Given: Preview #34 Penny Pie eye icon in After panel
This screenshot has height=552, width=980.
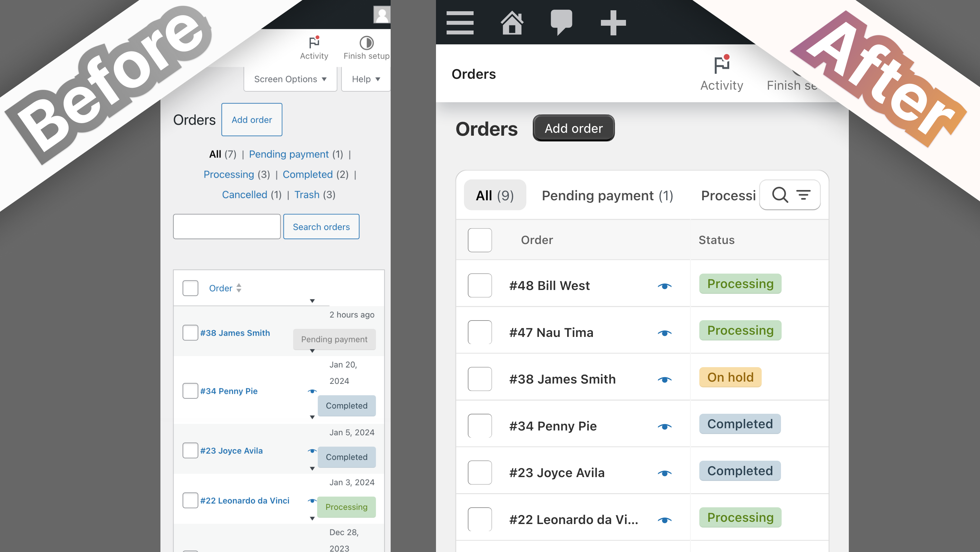Looking at the screenshot, I should [665, 426].
